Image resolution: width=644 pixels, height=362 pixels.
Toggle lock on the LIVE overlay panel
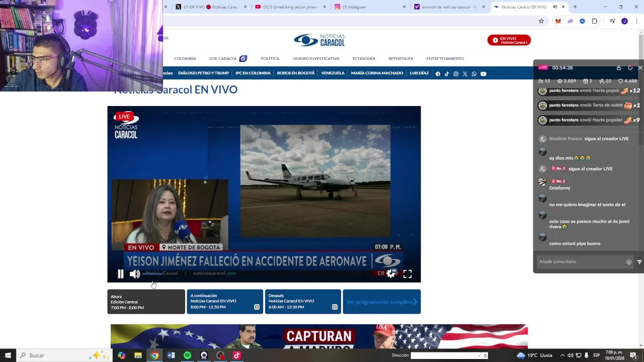pyautogui.click(x=619, y=68)
